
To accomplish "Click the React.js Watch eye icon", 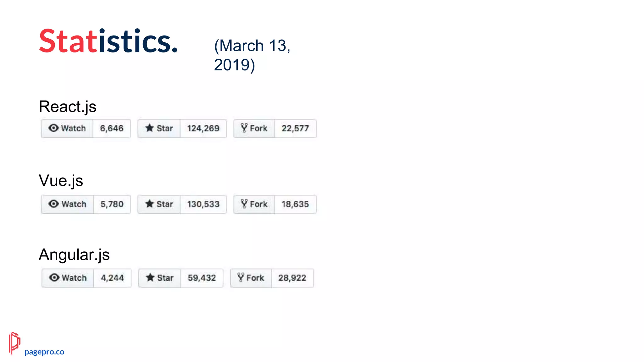I will click(53, 128).
